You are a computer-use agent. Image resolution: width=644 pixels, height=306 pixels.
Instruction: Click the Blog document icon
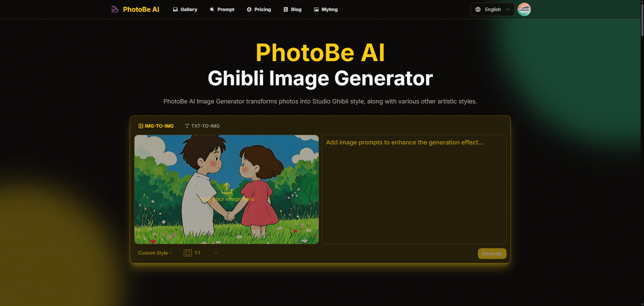(x=286, y=9)
